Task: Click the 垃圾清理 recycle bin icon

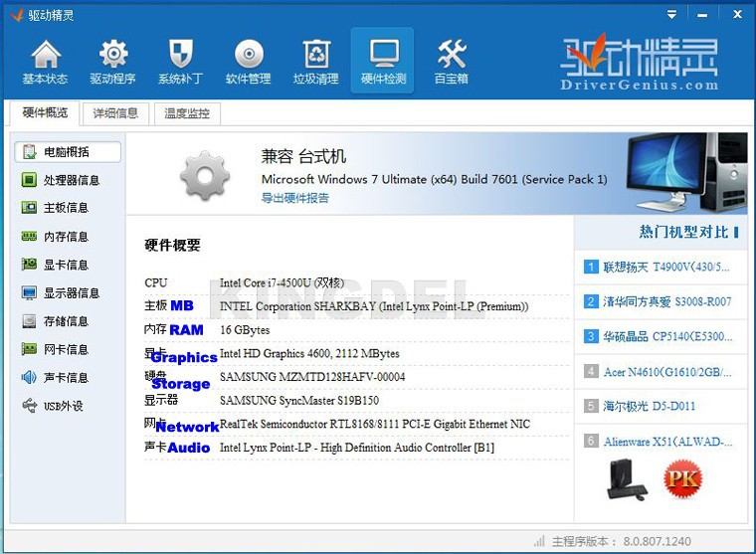Action: click(315, 61)
